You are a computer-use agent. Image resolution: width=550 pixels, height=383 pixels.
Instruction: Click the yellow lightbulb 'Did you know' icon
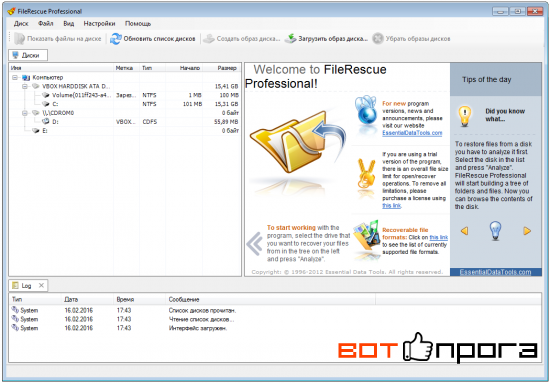465,116
